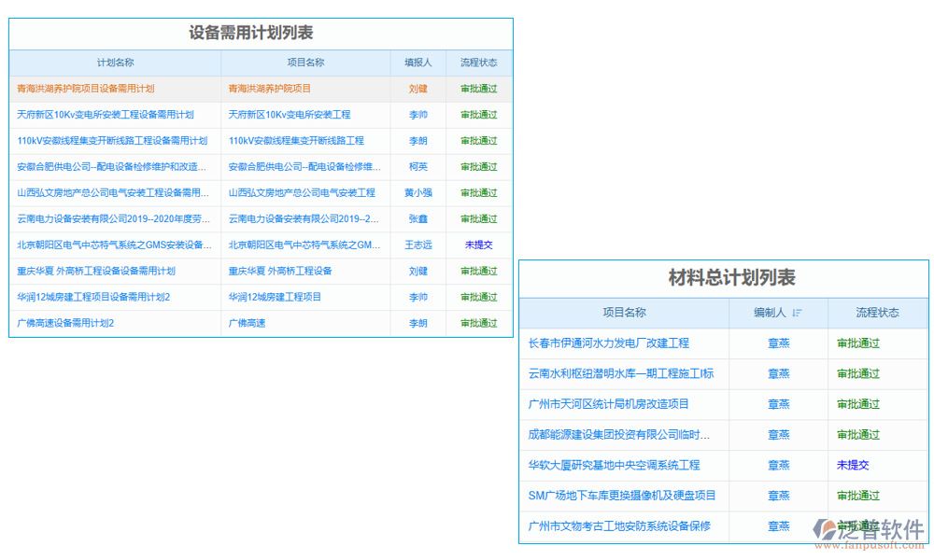Click the 计划名称 column header to sort
This screenshot has width=934, height=560.
(114, 63)
